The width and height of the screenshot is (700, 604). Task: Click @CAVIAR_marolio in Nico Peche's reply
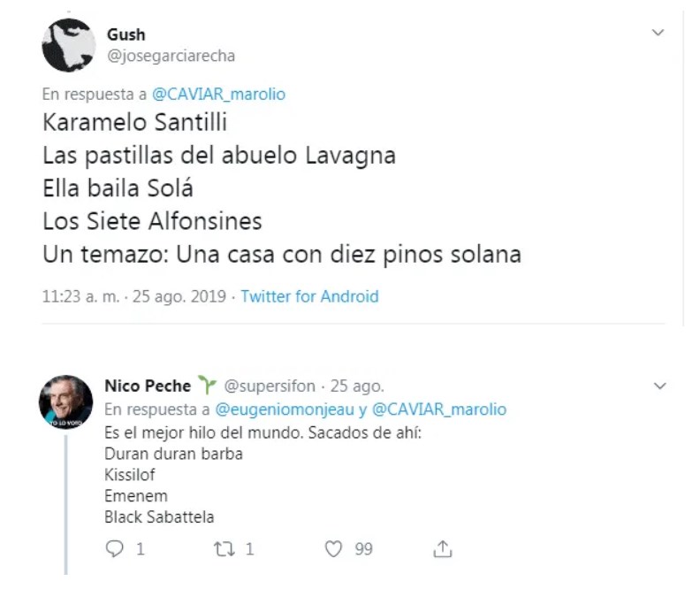[439, 409]
